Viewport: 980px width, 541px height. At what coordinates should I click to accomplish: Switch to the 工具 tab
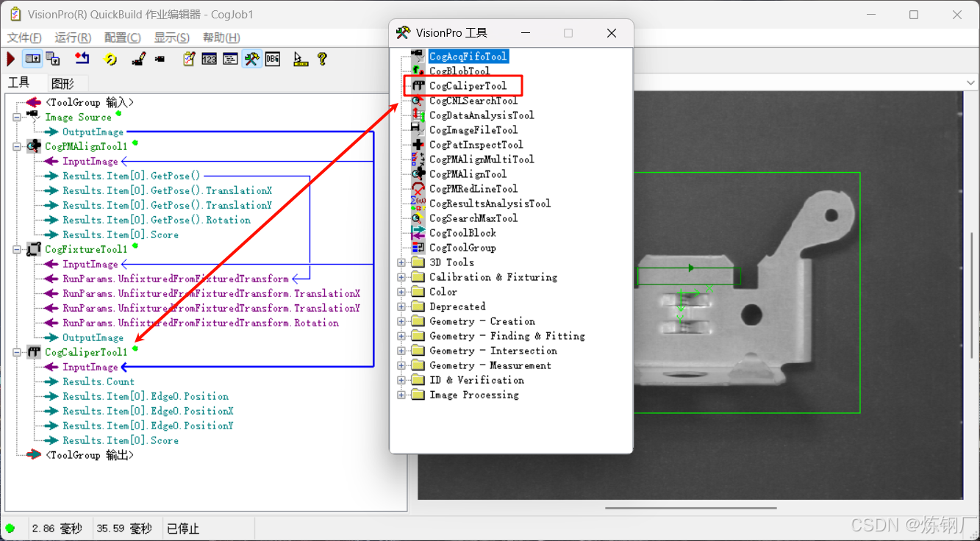(19, 82)
